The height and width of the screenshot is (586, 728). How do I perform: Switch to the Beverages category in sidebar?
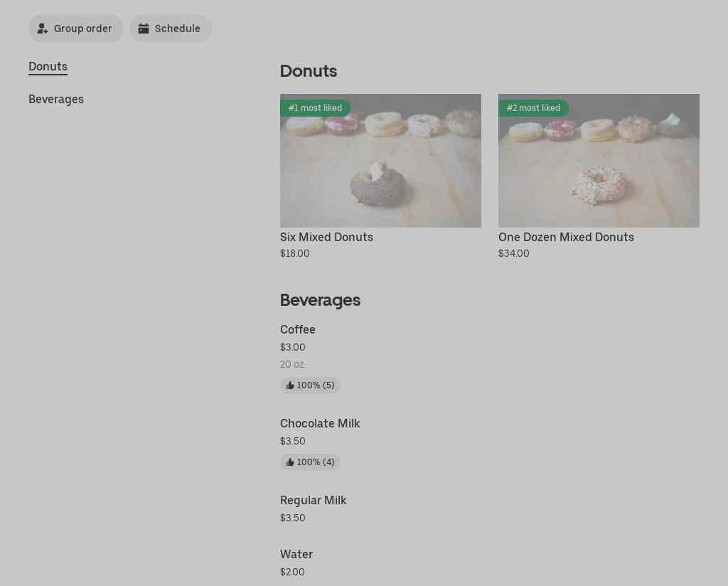(x=56, y=100)
